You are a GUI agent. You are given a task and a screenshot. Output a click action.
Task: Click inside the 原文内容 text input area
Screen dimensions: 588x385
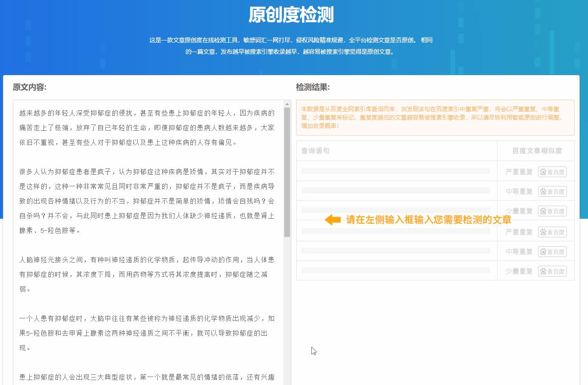point(149,242)
